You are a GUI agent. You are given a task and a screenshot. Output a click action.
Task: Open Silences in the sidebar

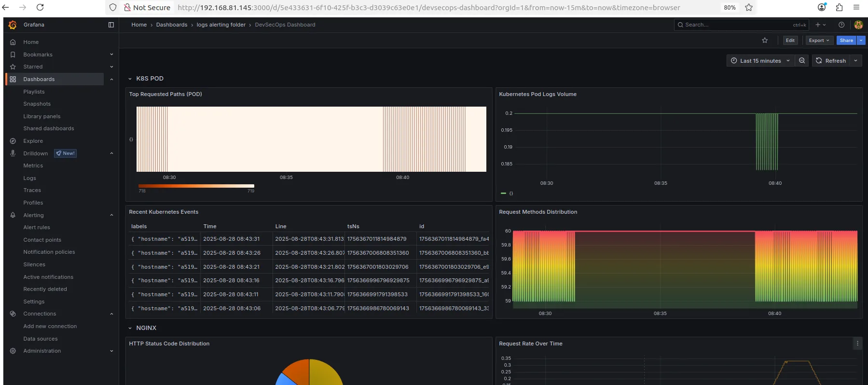coord(34,264)
